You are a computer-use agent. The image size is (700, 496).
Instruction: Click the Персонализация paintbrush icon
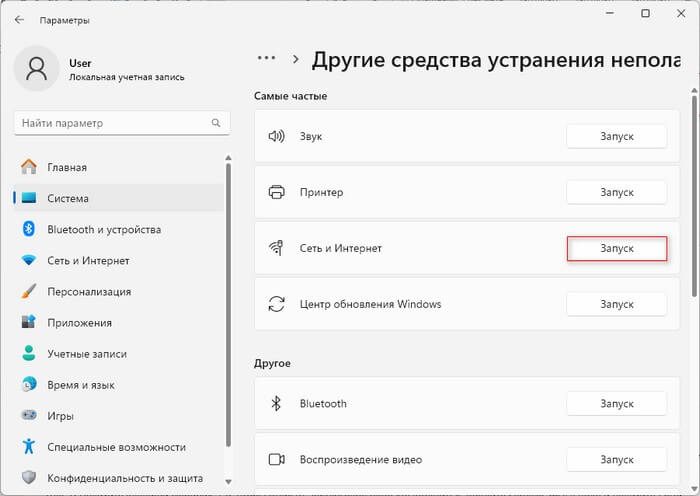tap(29, 292)
